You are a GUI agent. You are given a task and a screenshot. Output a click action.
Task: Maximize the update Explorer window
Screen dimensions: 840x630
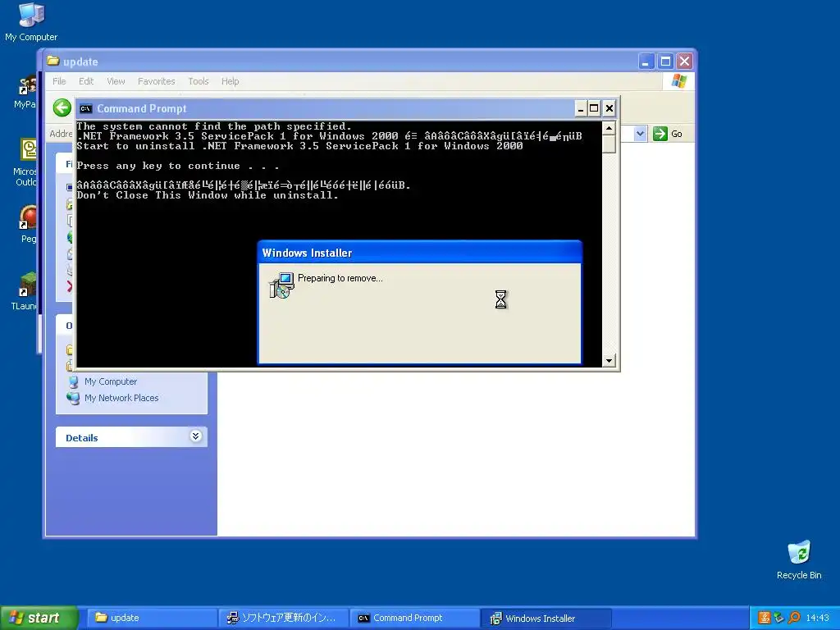[x=665, y=61]
